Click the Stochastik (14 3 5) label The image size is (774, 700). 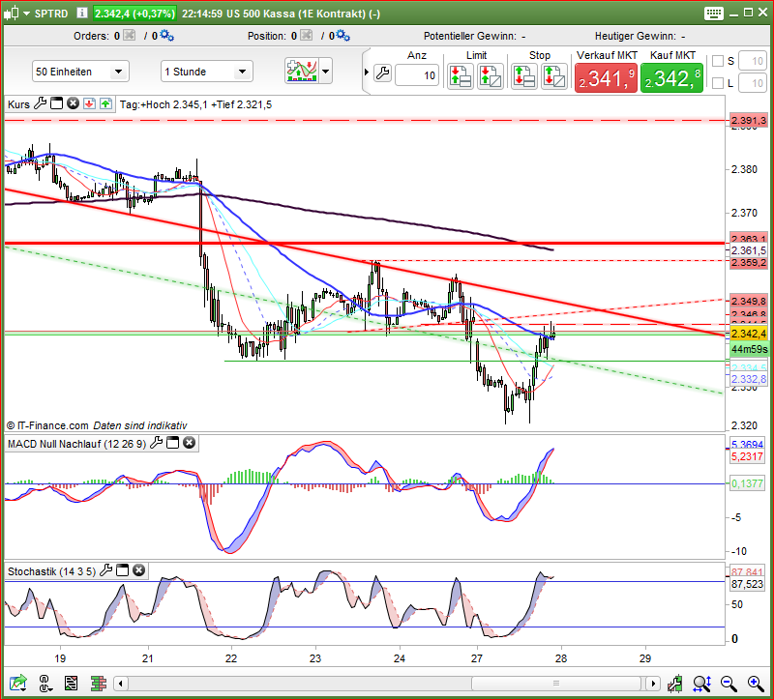[x=51, y=571]
